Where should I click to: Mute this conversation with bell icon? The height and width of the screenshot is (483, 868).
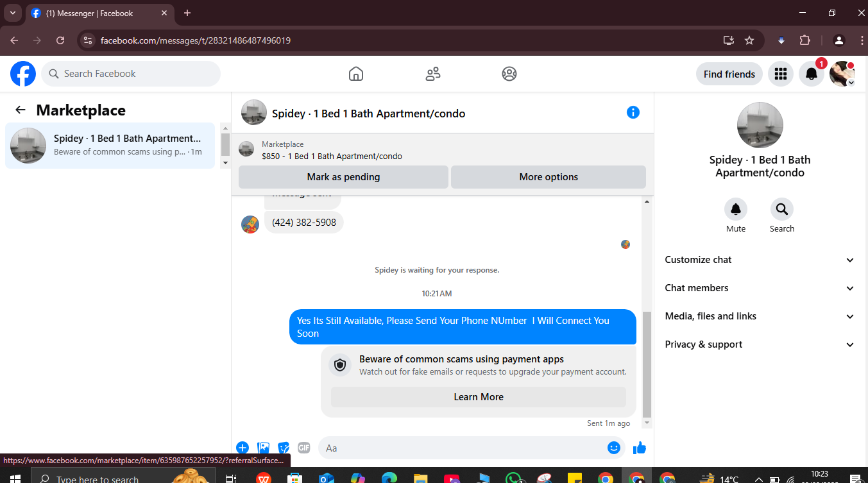tap(736, 209)
